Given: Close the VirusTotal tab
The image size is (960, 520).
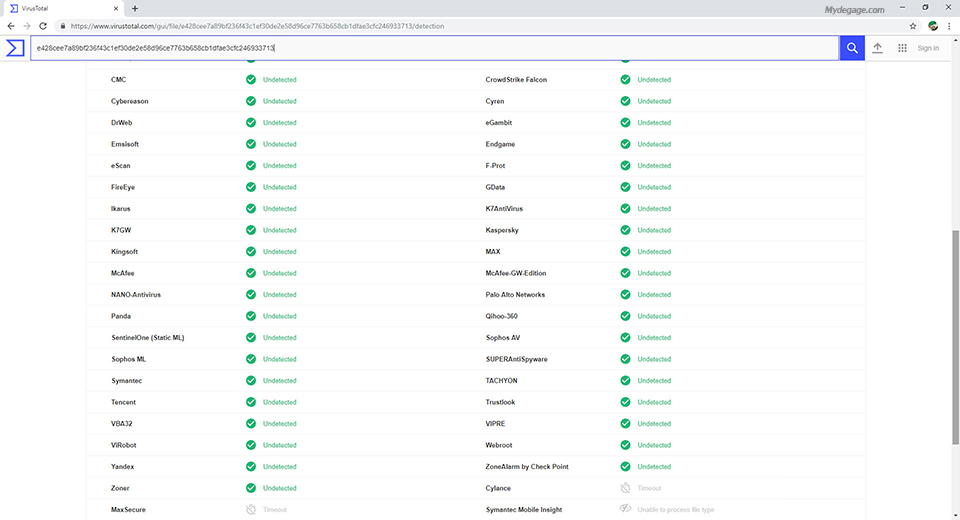Looking at the screenshot, I should (x=116, y=9).
